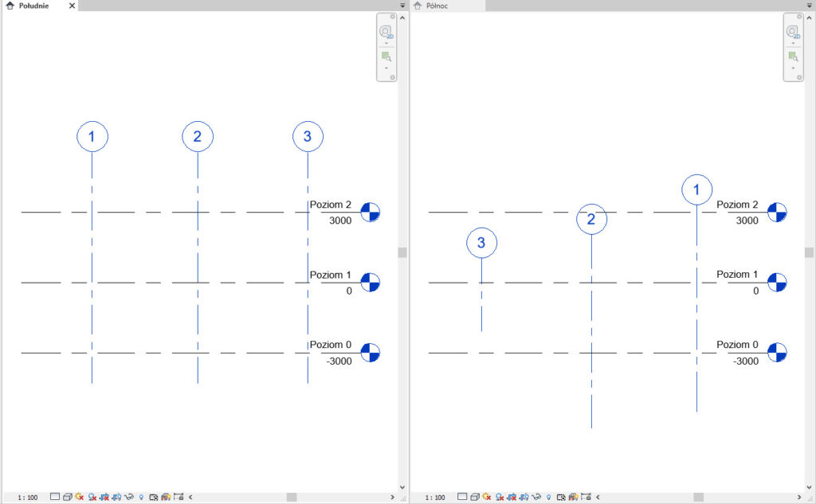Viewport: 816px width, 504px height.
Task: Toggle Sun Path in Południe view
Action: coord(80,497)
